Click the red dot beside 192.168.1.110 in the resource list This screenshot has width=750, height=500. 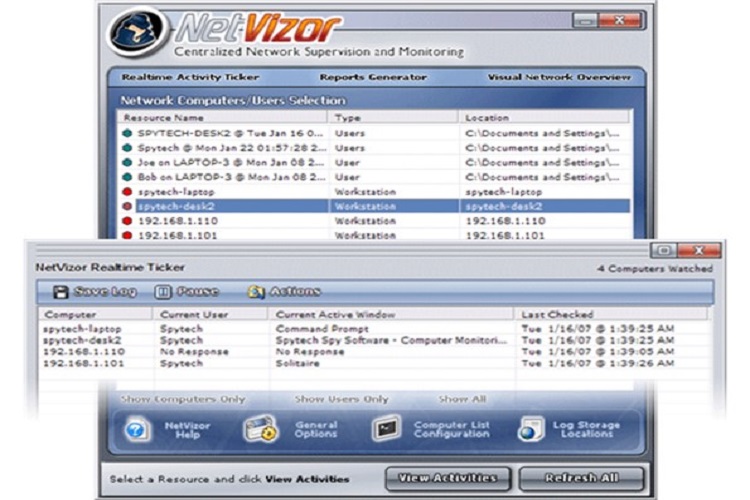pyautogui.click(x=127, y=221)
